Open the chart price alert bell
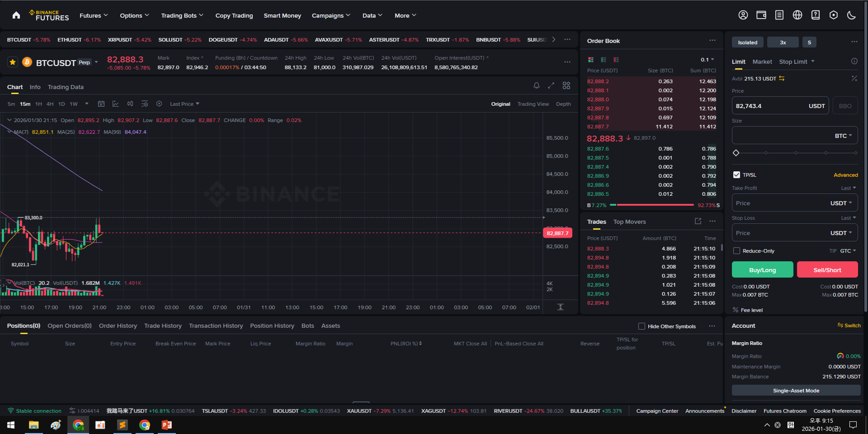Viewport: 868px width, 434px height. [x=536, y=85]
